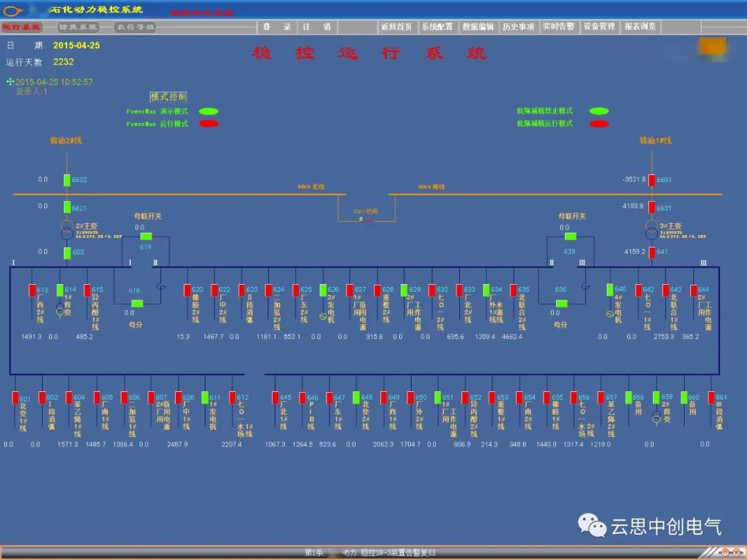Click red breaker 6601 on 锦油1#线
The width and height of the screenshot is (747, 560).
(652, 180)
